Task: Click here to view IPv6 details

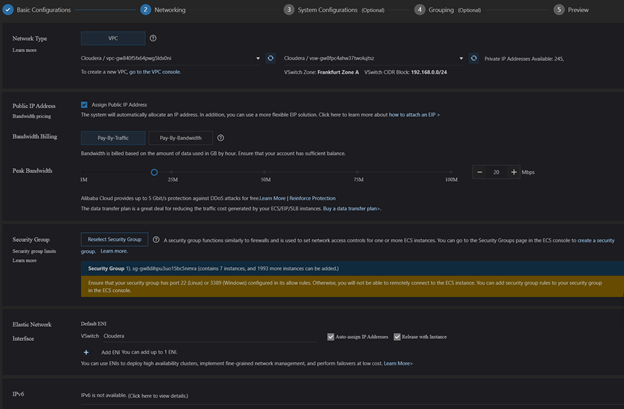Action: click(x=158, y=396)
